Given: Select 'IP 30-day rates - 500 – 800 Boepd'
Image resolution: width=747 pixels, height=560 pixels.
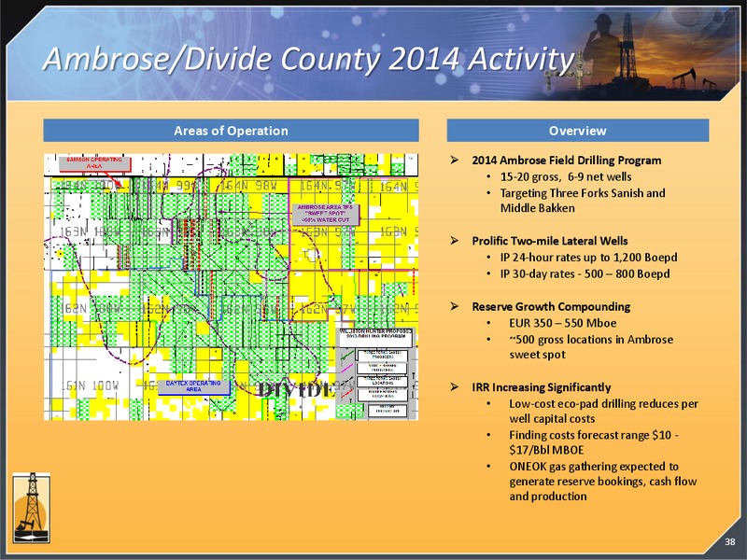Looking at the screenshot, I should tap(585, 273).
